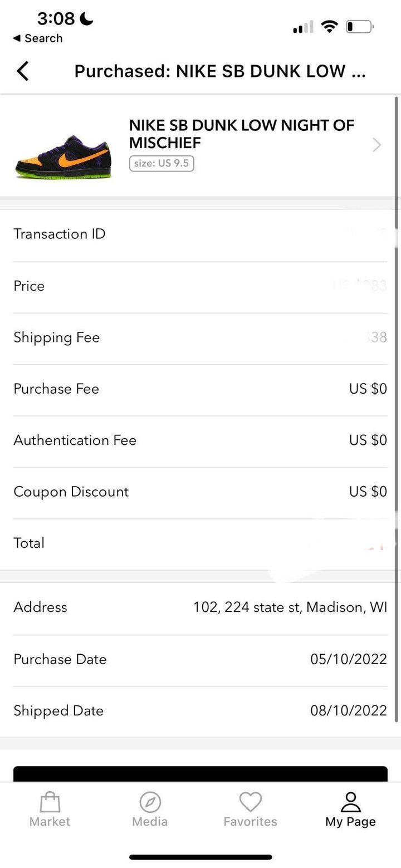Tap the Transaction ID row

coord(200,234)
